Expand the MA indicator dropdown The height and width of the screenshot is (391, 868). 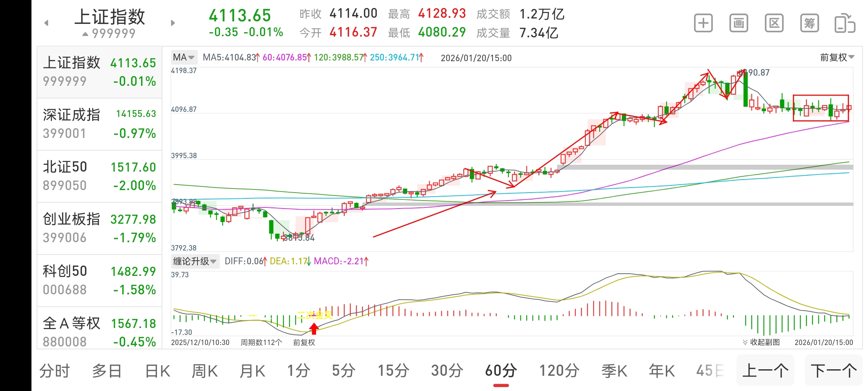pos(184,57)
